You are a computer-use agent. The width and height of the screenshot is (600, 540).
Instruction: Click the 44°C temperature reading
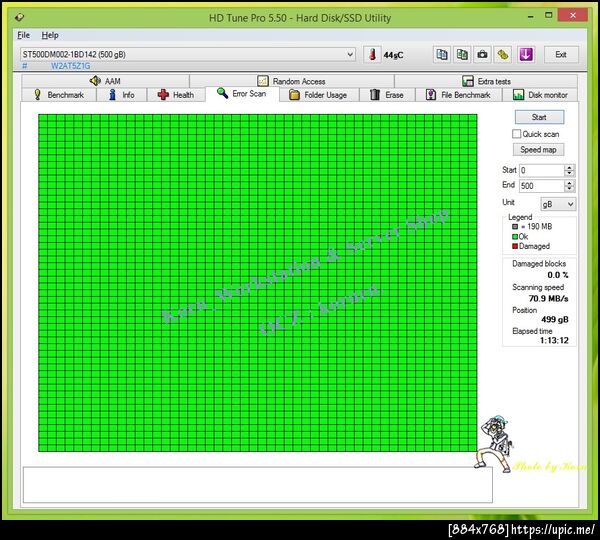pos(393,55)
